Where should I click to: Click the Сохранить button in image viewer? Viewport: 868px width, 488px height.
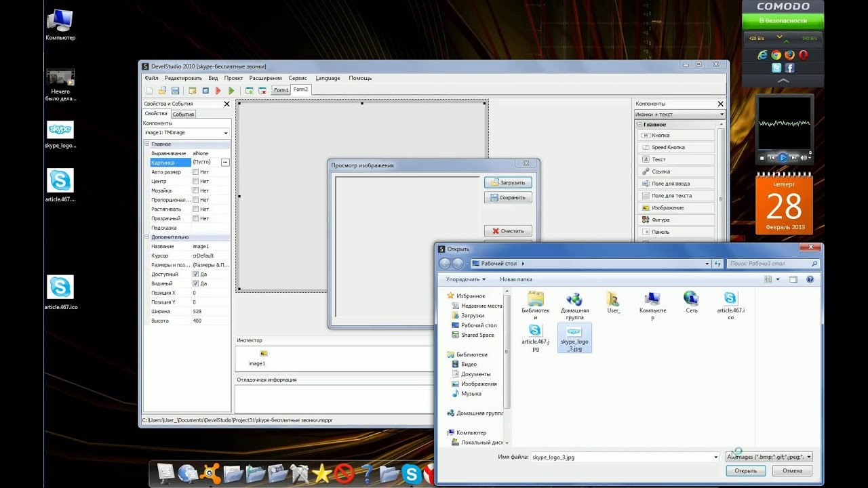tap(509, 197)
